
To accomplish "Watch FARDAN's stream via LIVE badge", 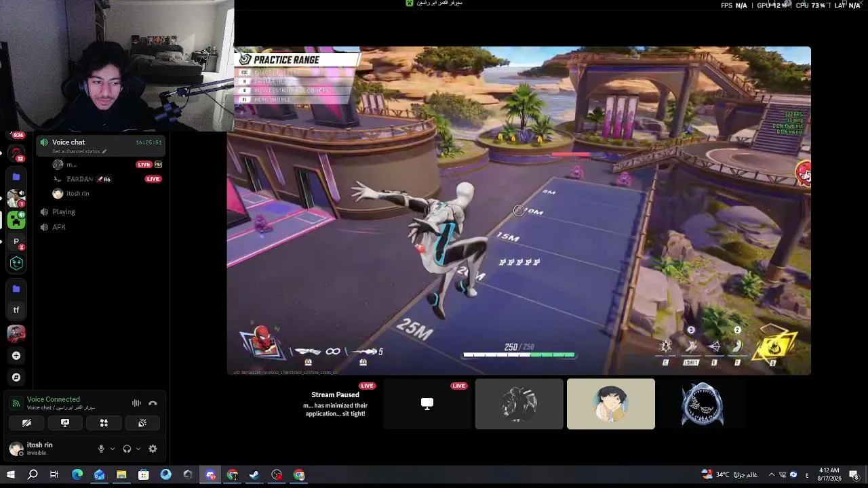I will coord(153,179).
